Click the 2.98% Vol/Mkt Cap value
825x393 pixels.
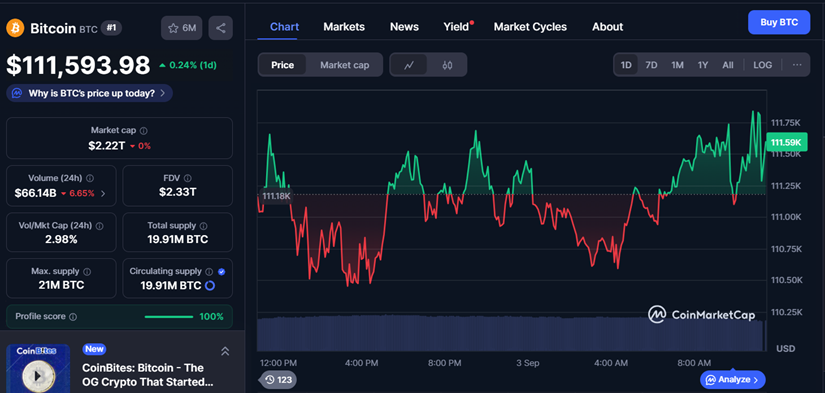(x=62, y=239)
